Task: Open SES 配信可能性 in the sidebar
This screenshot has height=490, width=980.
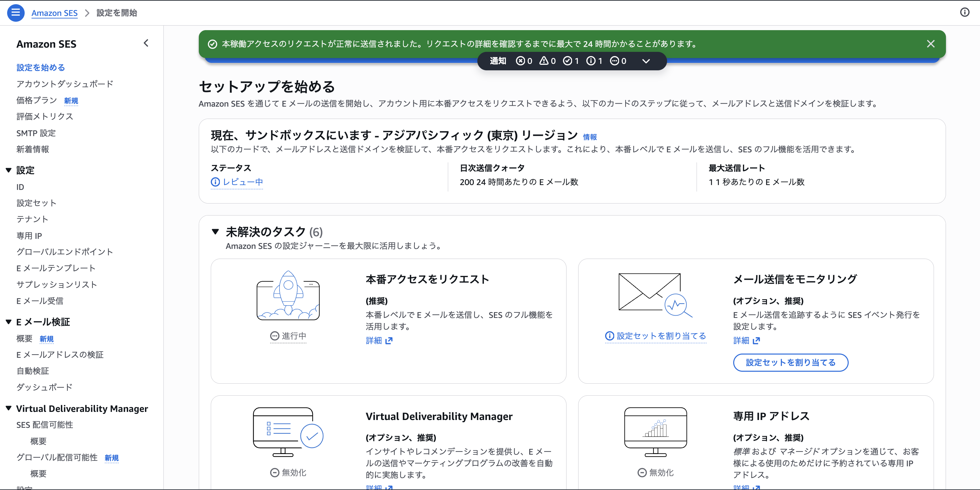Action: pyautogui.click(x=44, y=425)
